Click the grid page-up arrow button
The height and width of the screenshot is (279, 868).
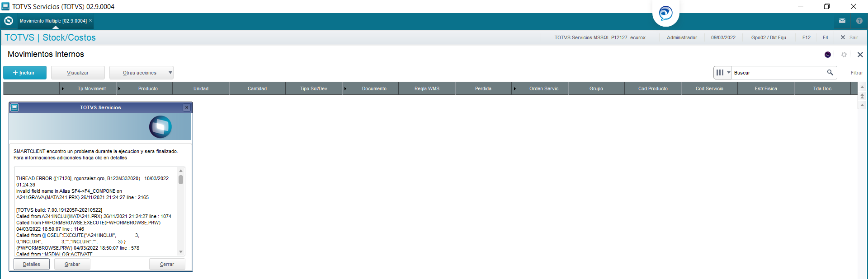pyautogui.click(x=862, y=96)
